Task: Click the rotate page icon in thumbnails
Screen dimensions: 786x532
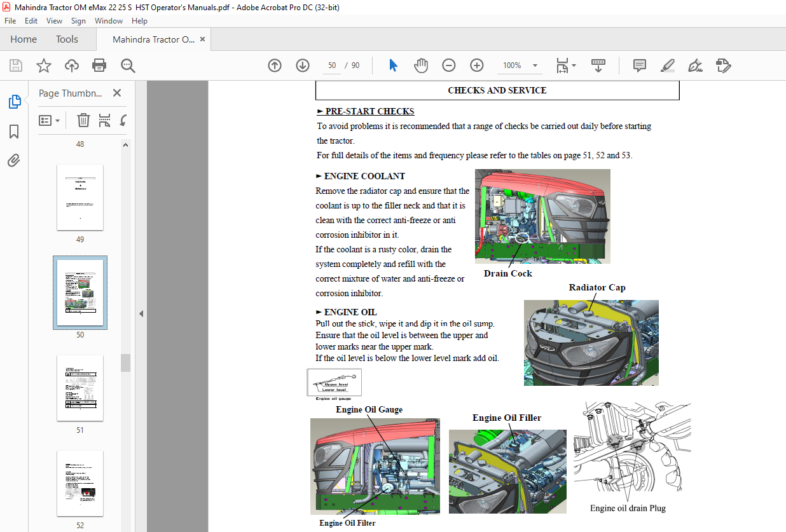Action: (x=123, y=120)
